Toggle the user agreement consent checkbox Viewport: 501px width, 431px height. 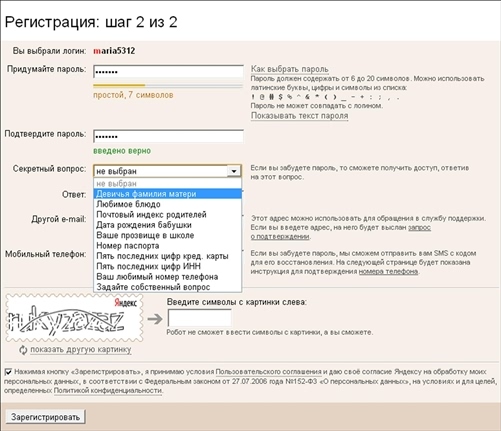click(8, 372)
